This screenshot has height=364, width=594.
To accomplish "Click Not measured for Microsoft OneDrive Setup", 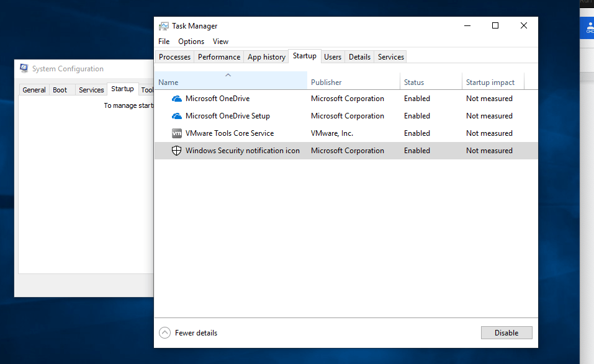I will click(x=490, y=116).
